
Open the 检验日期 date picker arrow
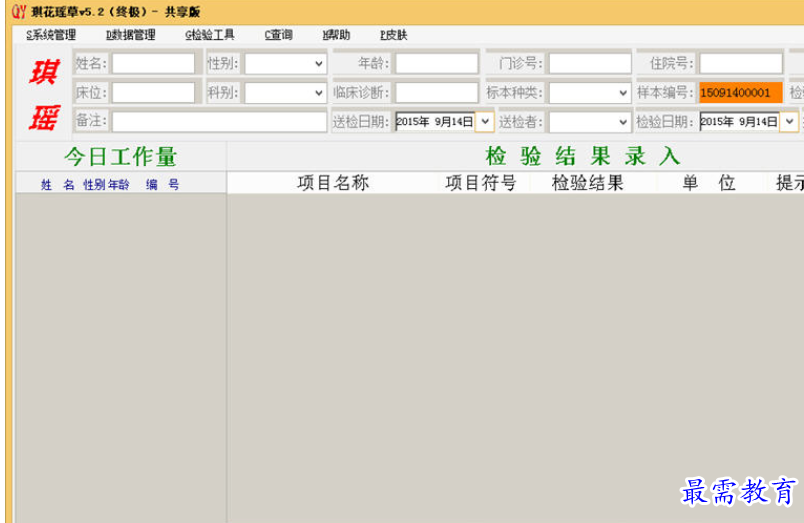pyautogui.click(x=789, y=122)
